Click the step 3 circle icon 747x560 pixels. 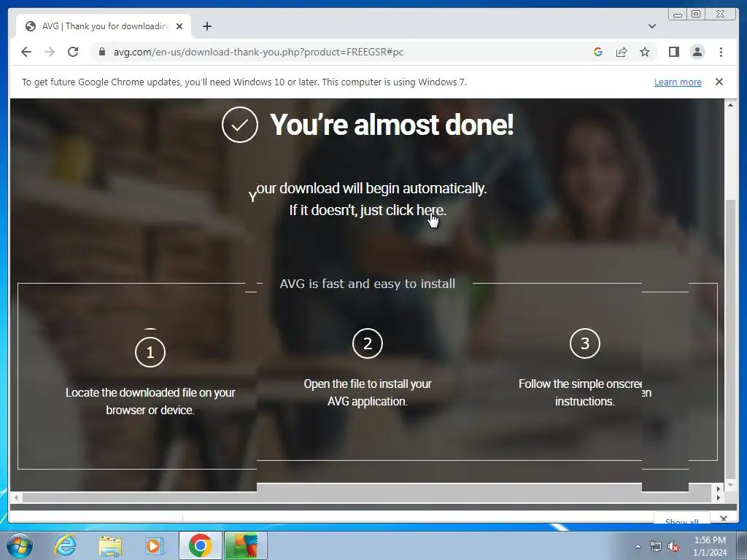click(x=584, y=343)
